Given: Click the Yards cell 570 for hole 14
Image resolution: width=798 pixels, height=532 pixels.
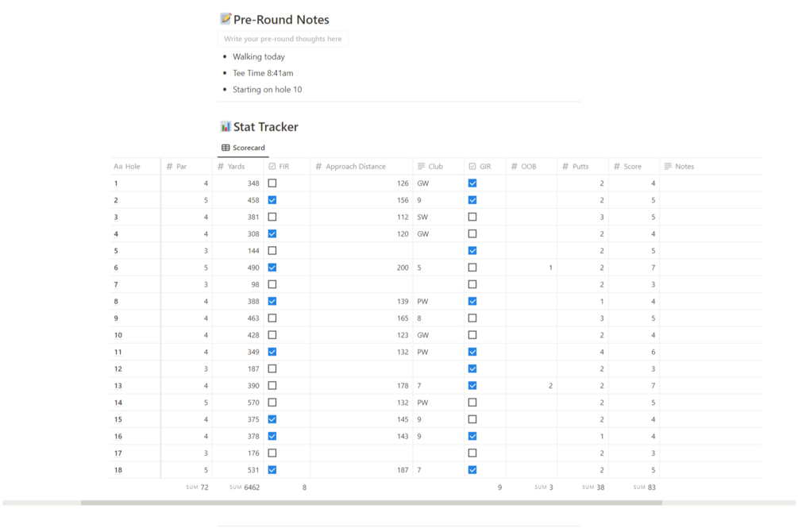Looking at the screenshot, I should pos(237,403).
